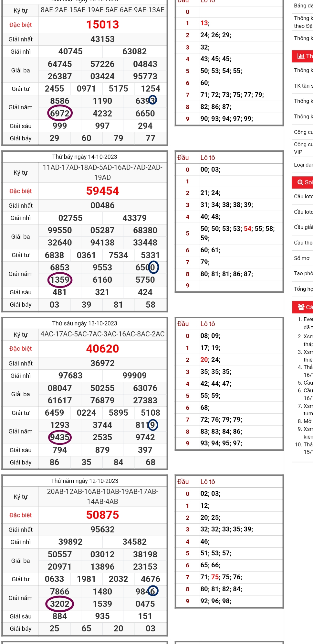This screenshot has width=313, height=644.
Task: Click the Cầu giải sidebar link
Action: (303, 227)
